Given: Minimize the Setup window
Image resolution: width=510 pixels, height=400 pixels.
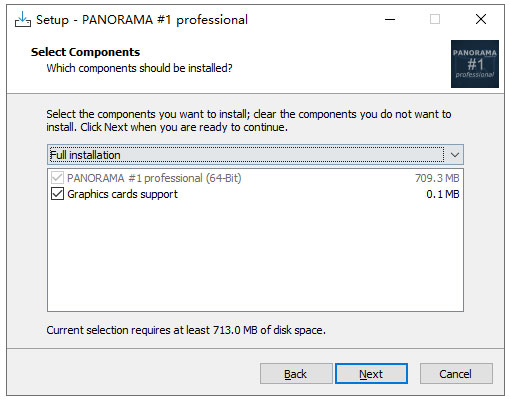Looking at the screenshot, I should coord(390,19).
